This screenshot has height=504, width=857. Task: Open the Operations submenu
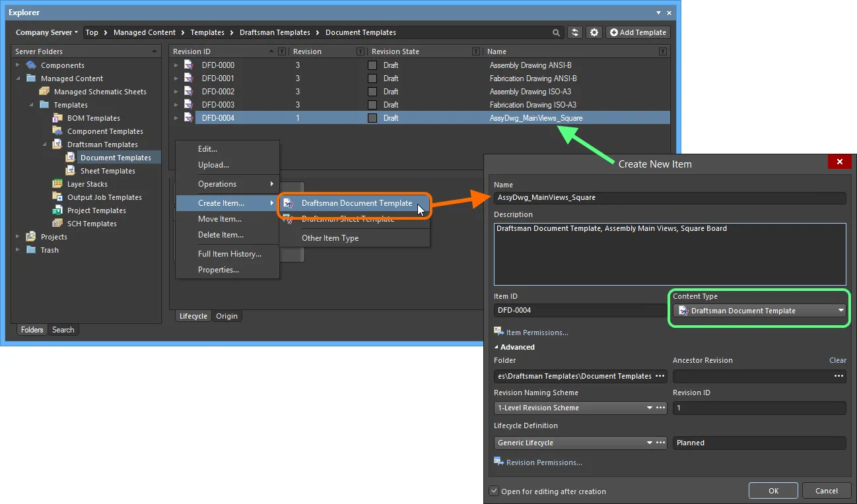[x=227, y=184]
